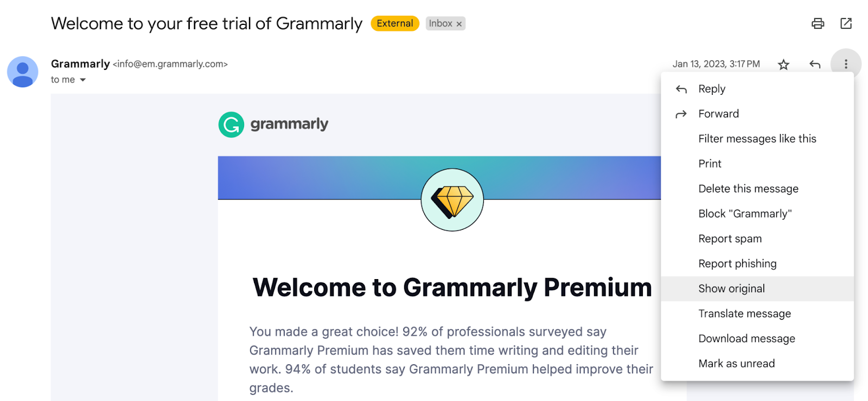Open the three-dot more options menu
Image resolution: width=868 pixels, height=401 pixels.
coord(845,64)
